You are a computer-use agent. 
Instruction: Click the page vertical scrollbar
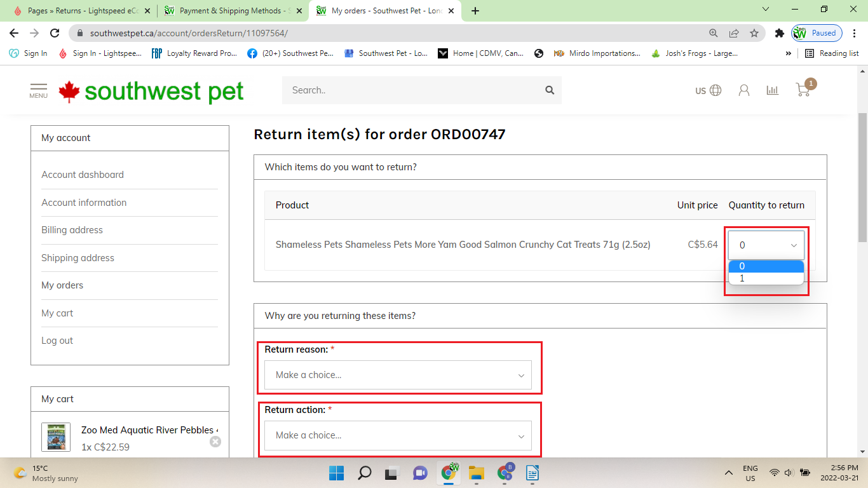tap(862, 178)
